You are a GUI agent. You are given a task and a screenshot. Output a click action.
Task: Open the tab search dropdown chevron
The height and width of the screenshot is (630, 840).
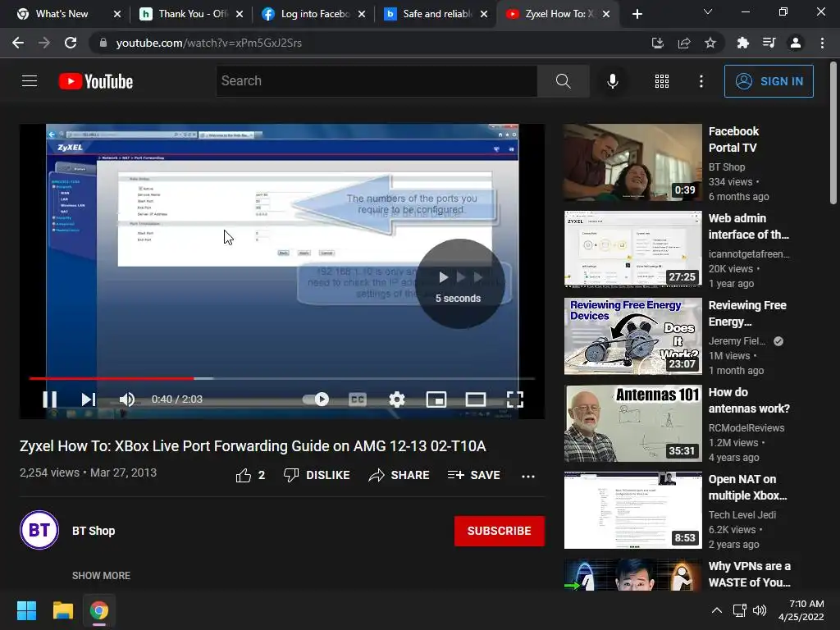[708, 11]
